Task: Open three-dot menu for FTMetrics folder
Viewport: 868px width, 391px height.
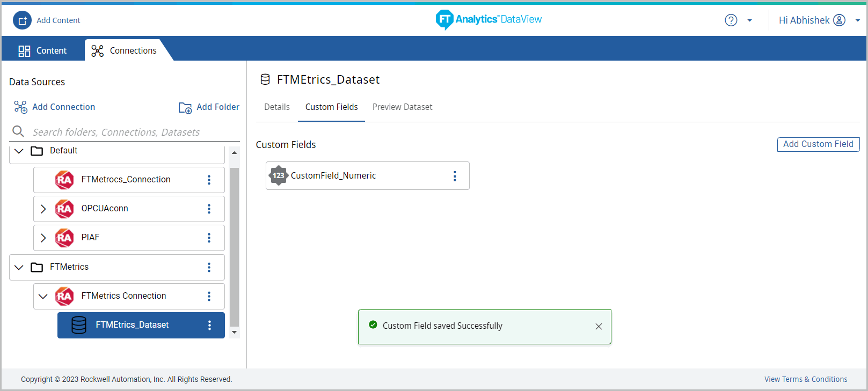Action: (x=209, y=267)
